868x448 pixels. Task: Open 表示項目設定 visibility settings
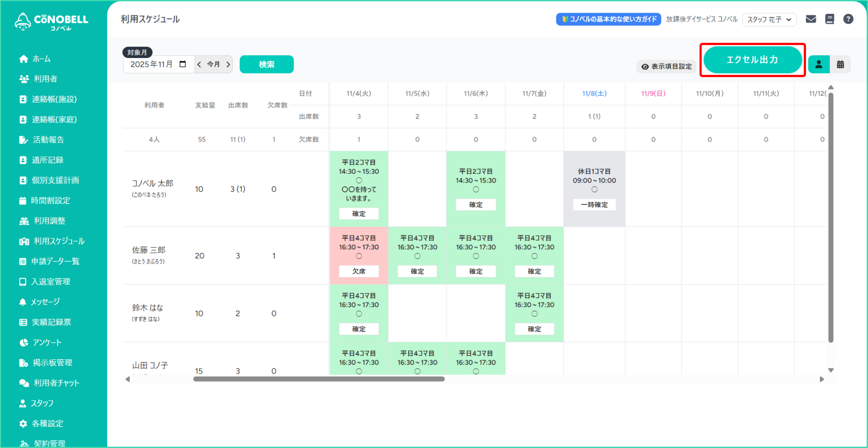tap(666, 66)
